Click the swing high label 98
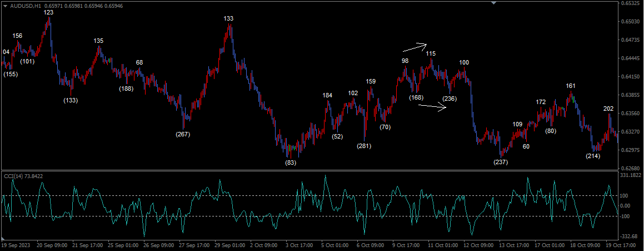The height and width of the screenshot is (251, 644). pos(406,61)
